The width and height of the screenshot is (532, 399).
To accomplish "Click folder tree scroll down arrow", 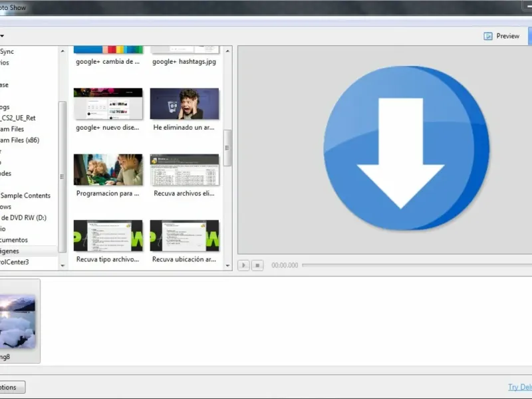I will point(63,265).
